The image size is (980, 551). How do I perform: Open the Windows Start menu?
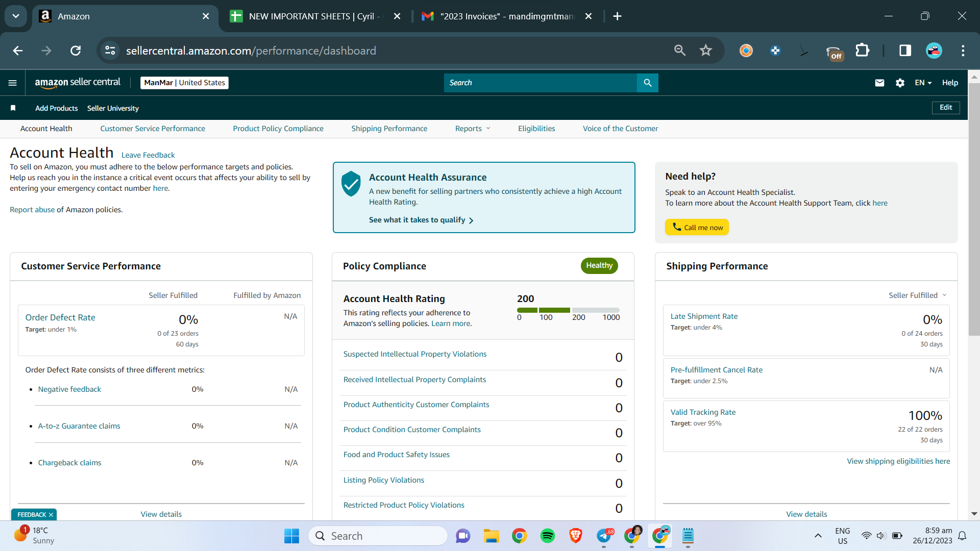[291, 536]
